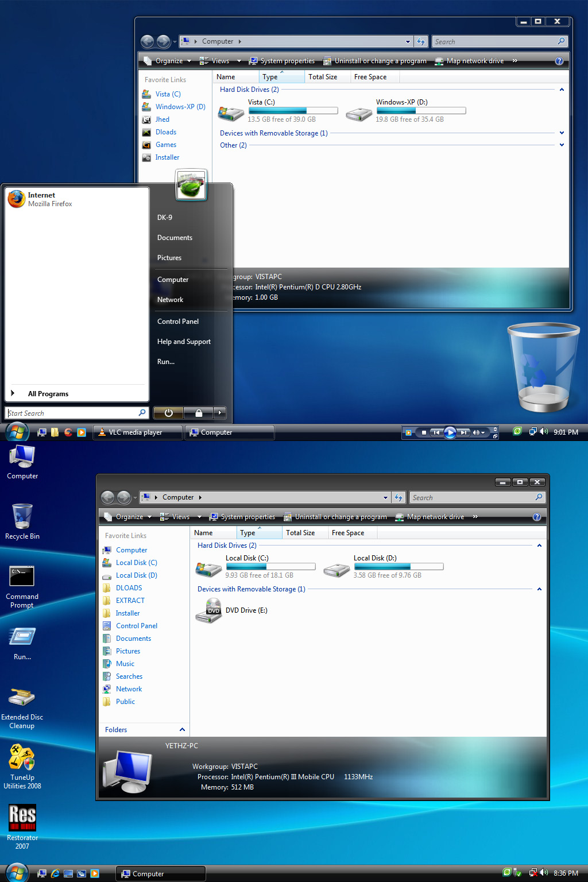Viewport: 588px width, 882px height.
Task: Open Extended Disc Cleanup desktop shortcut
Action: (x=22, y=697)
